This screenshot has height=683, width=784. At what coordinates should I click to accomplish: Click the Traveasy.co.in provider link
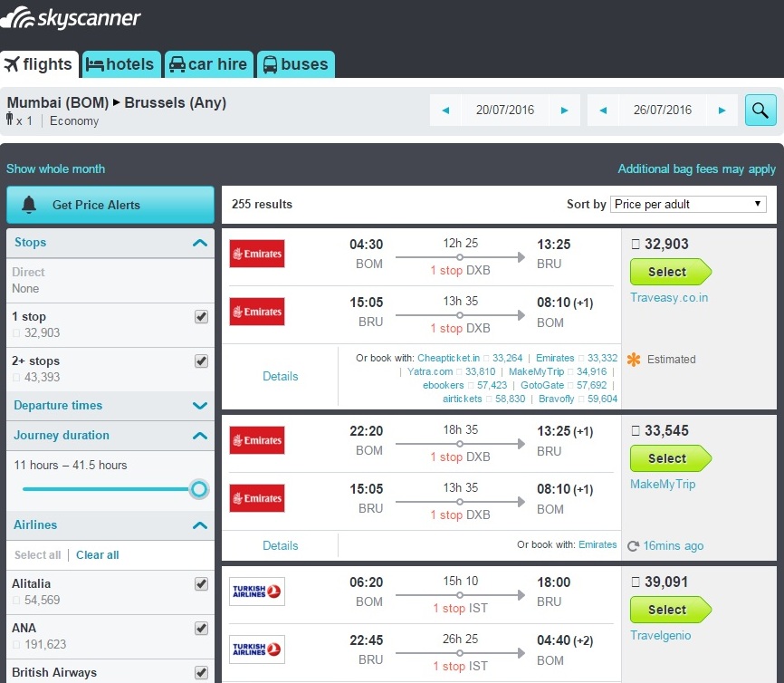[669, 298]
